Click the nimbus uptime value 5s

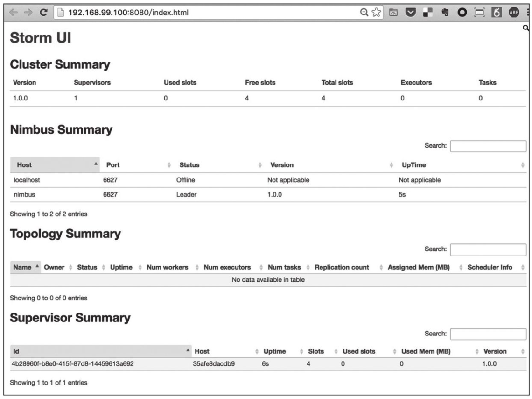pos(402,194)
